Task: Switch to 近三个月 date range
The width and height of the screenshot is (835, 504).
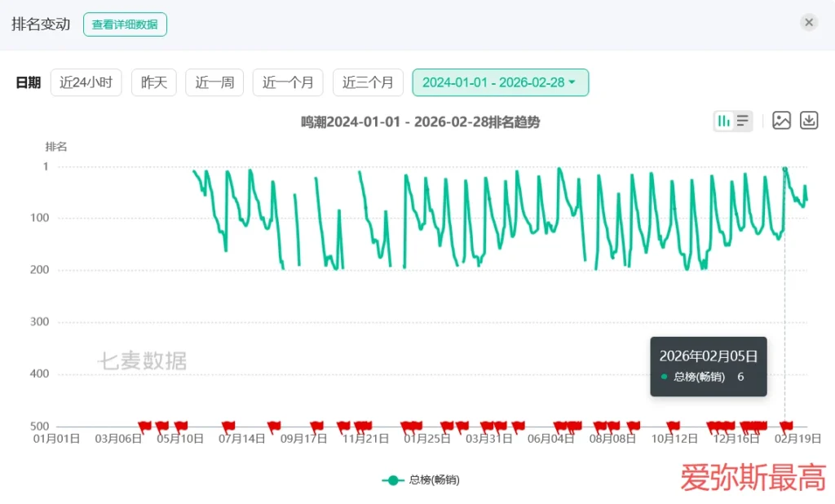Action: click(x=368, y=82)
